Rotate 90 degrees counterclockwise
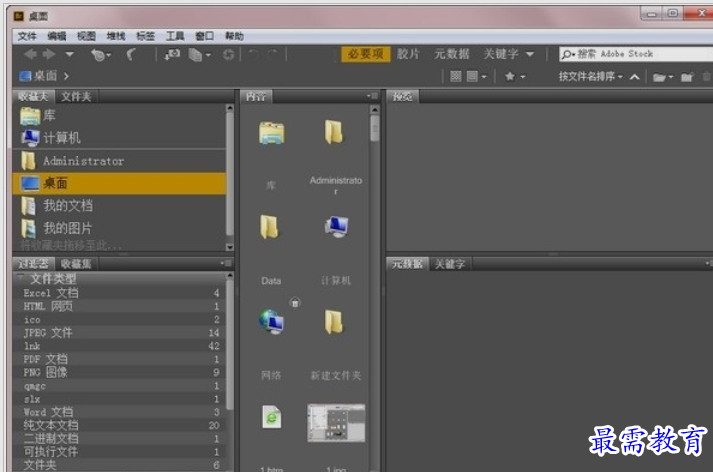Screen dimensions: 713x472 [x=253, y=55]
